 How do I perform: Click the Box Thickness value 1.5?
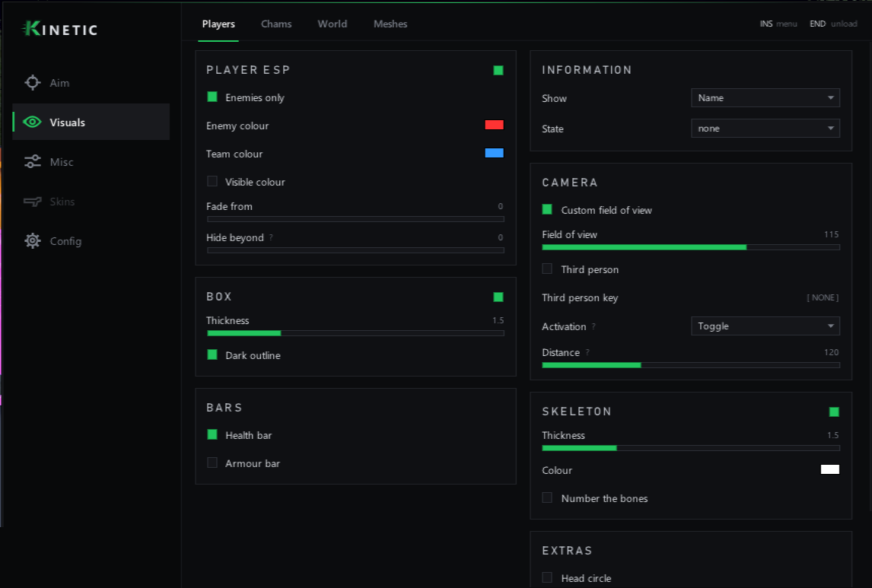(x=498, y=320)
